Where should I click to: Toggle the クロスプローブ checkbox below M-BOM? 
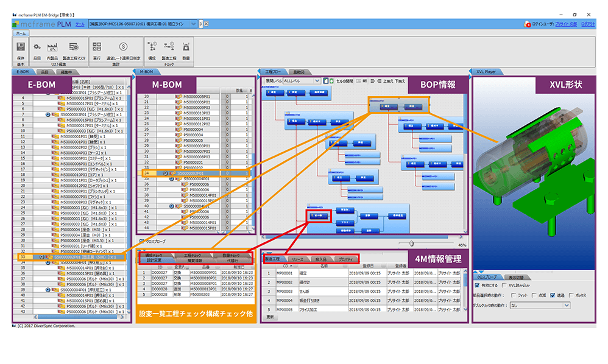coord(141,241)
